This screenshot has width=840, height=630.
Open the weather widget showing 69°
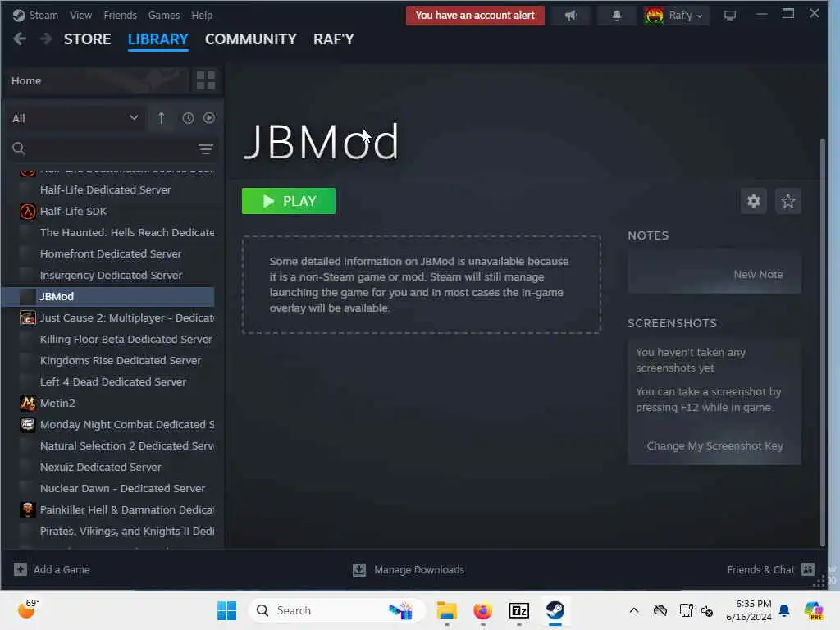coord(29,609)
